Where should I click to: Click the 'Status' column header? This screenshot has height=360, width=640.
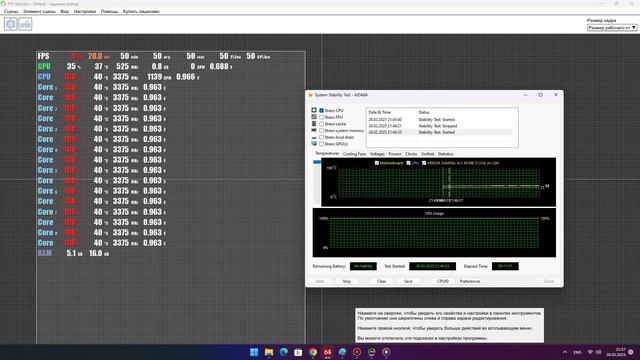[x=424, y=112]
